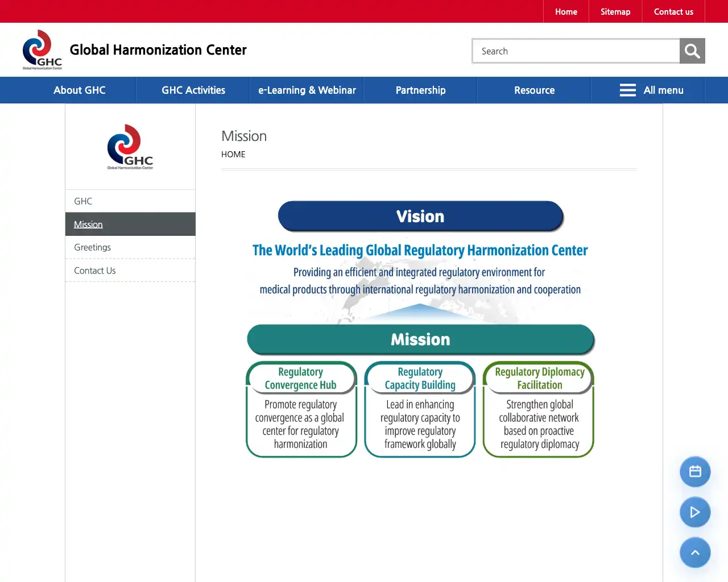Expand the Partnership menu
Screen dimensions: 728x582
click(421, 90)
